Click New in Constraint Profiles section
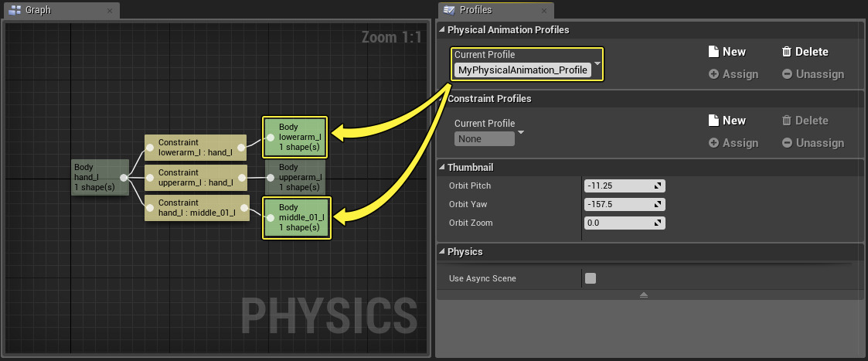The width and height of the screenshot is (868, 361). pos(727,121)
